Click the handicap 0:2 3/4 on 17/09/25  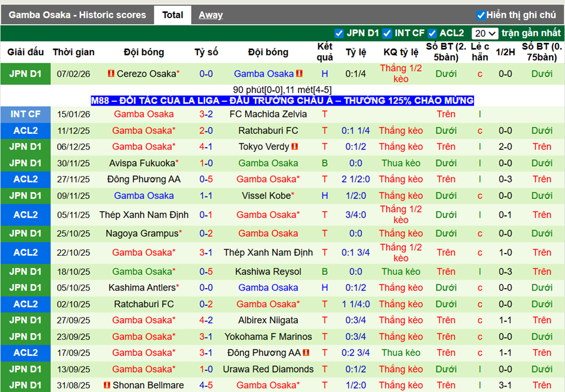pyautogui.click(x=356, y=353)
